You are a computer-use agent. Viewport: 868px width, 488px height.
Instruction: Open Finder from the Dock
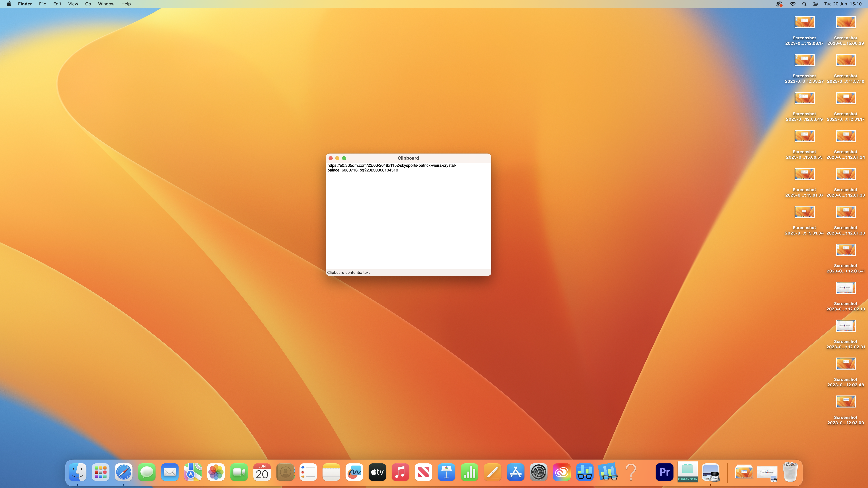pyautogui.click(x=77, y=472)
